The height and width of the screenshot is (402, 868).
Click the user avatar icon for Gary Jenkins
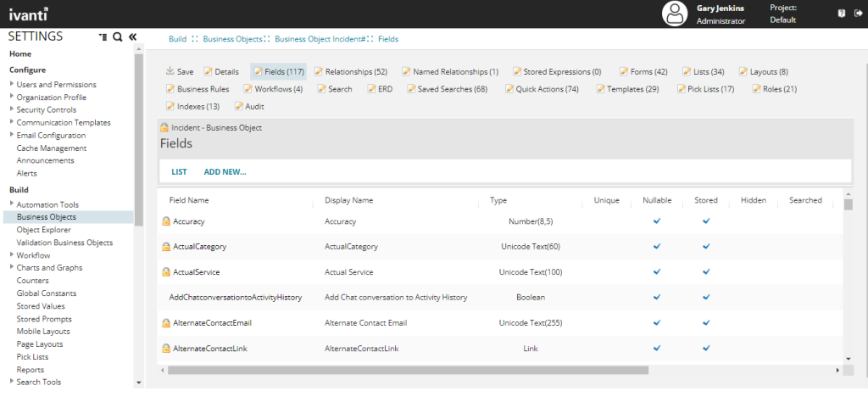[675, 14]
